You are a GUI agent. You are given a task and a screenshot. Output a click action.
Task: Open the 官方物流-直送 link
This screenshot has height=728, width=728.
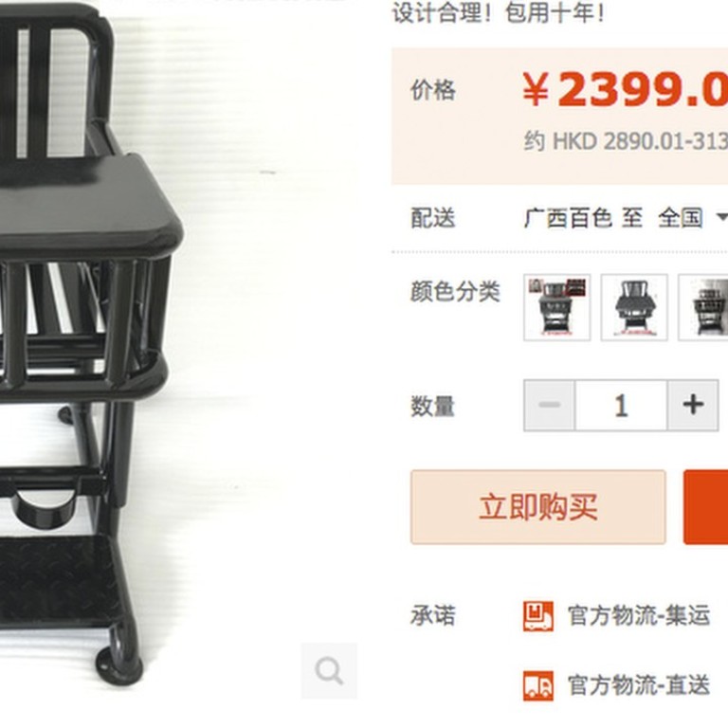(639, 685)
